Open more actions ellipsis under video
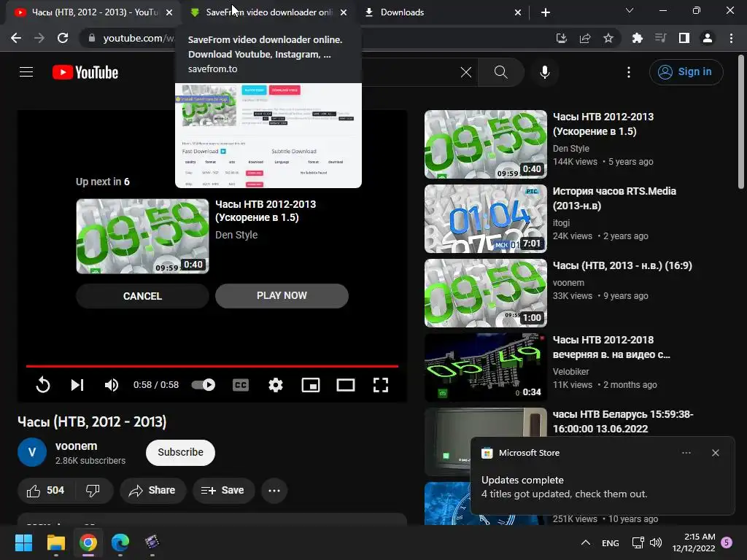The image size is (747, 560). (274, 491)
